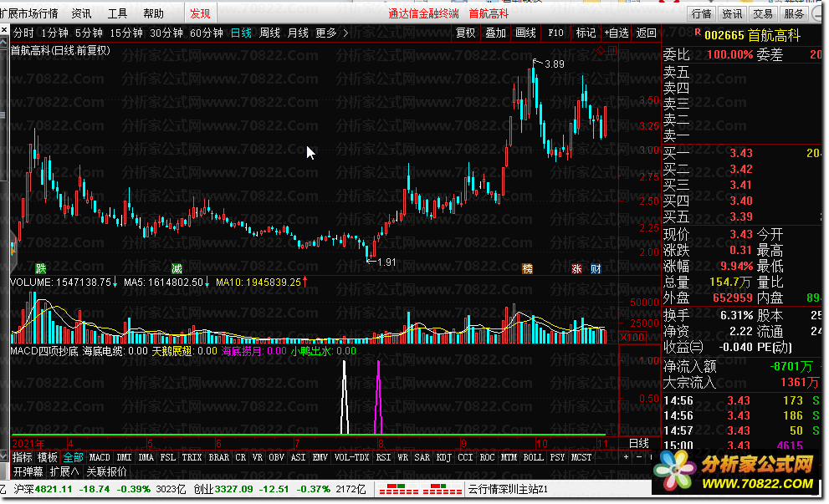
Task: Click the R marker next to stock code 002665
Action: (698, 33)
